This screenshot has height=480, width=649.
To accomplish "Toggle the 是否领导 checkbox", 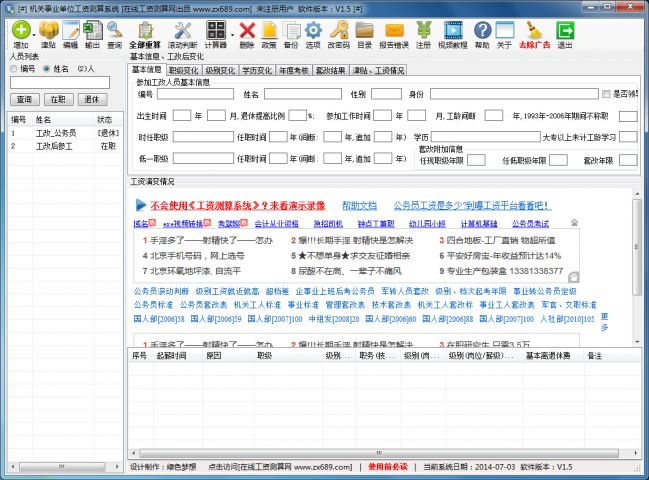I will (x=607, y=94).
